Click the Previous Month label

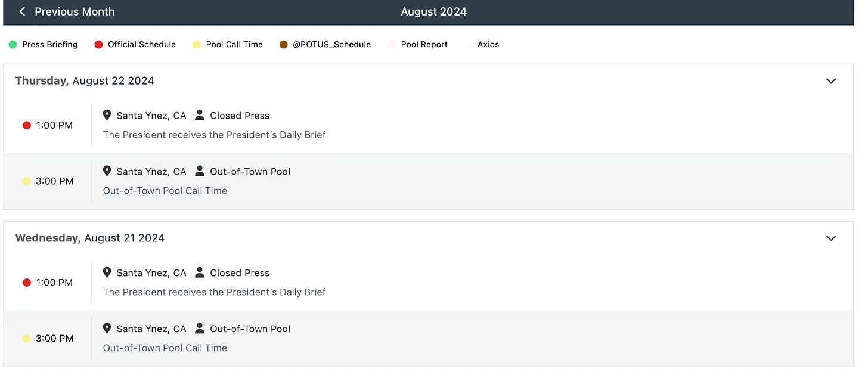tap(75, 11)
